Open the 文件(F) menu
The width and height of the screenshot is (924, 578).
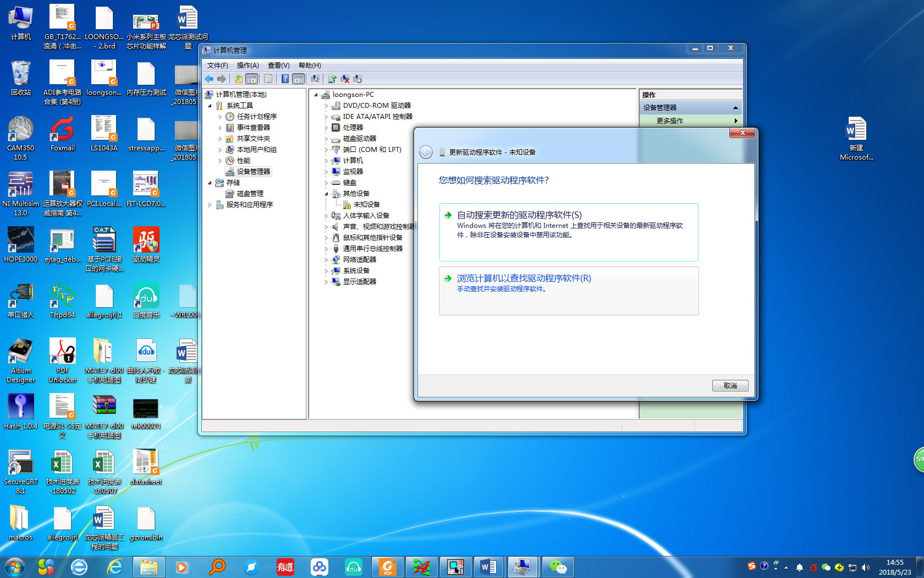tap(217, 66)
